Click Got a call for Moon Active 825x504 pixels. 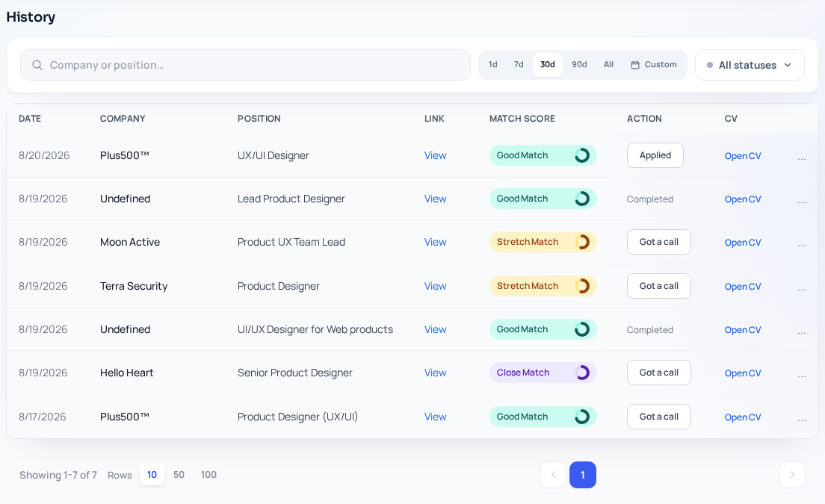[x=659, y=242]
